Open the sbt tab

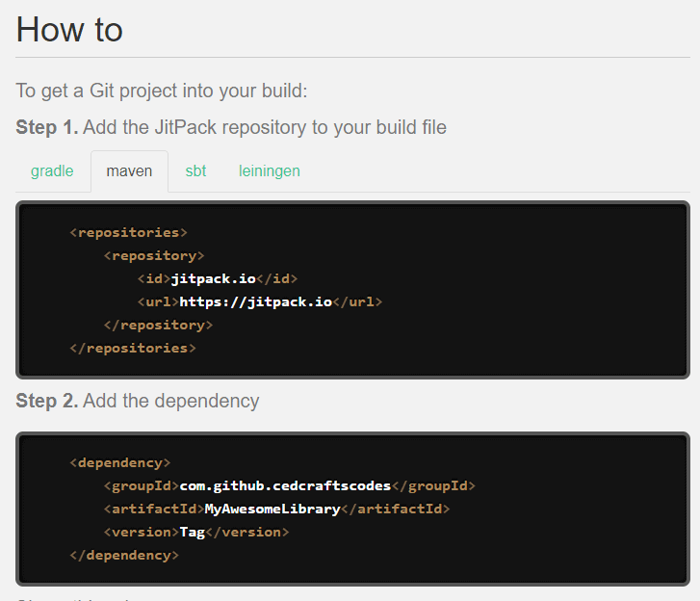(x=195, y=171)
